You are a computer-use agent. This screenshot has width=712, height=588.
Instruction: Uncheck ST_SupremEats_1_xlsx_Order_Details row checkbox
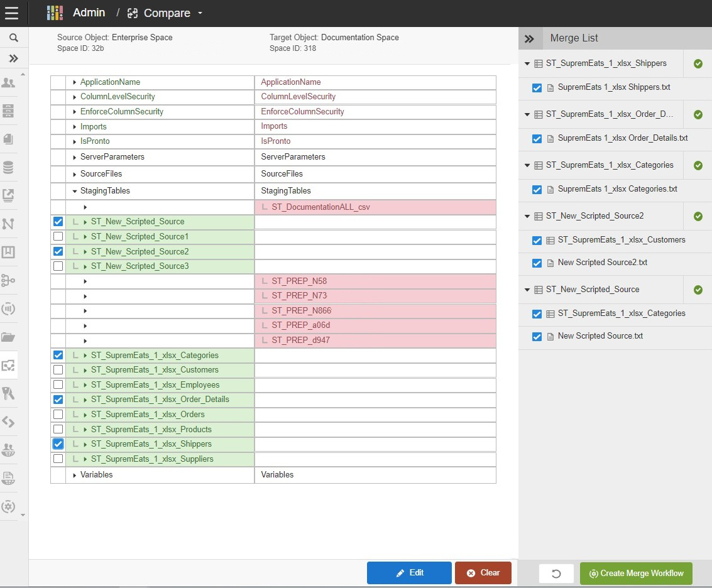tap(58, 400)
